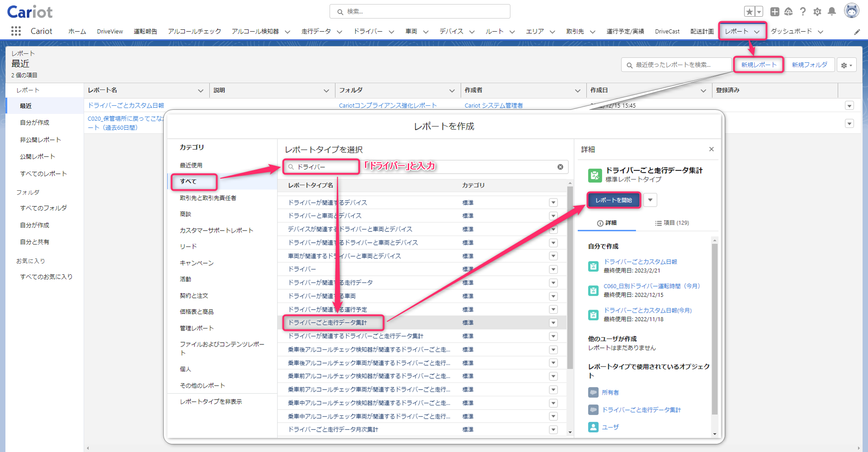Image resolution: width=868 pixels, height=452 pixels.
Task: Open the アルコールチェック navigation tab
Action: (194, 31)
